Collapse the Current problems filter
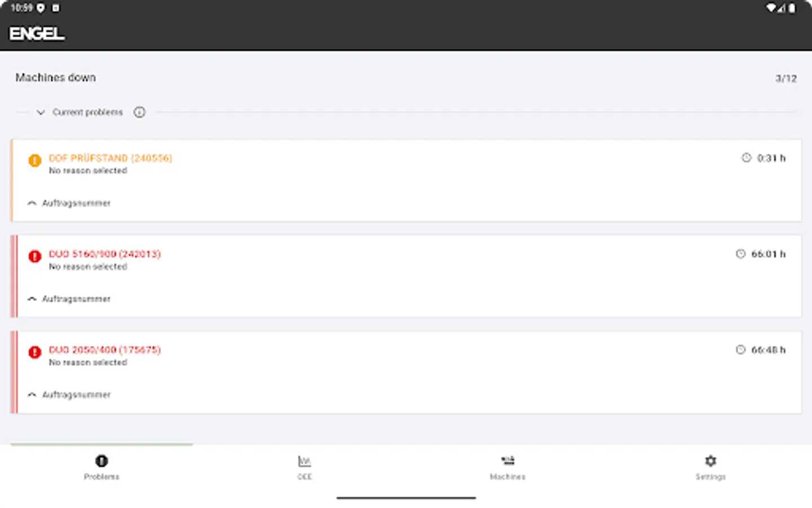Image resolution: width=812 pixels, height=508 pixels. pos(40,112)
